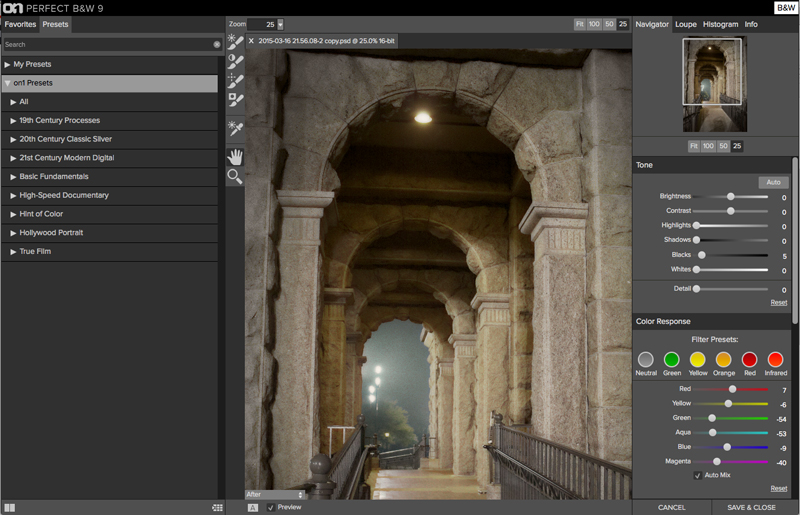Click the Auto tone button

tap(772, 182)
